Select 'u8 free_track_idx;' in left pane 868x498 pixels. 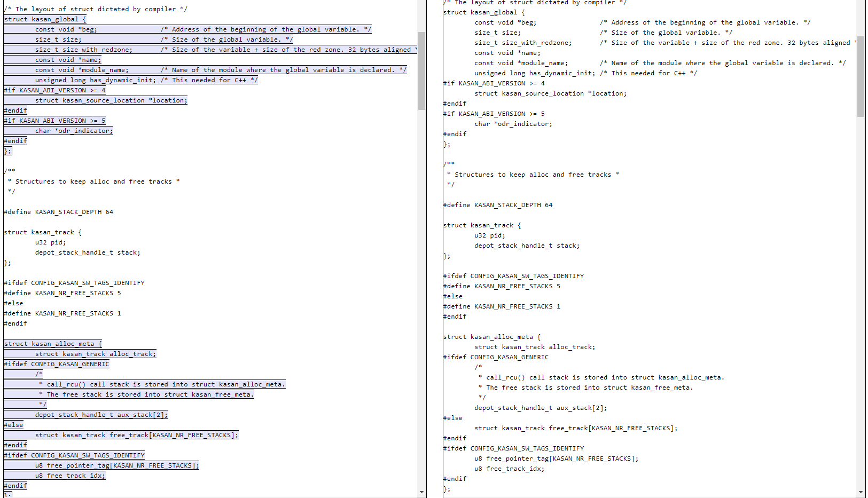[70, 476]
